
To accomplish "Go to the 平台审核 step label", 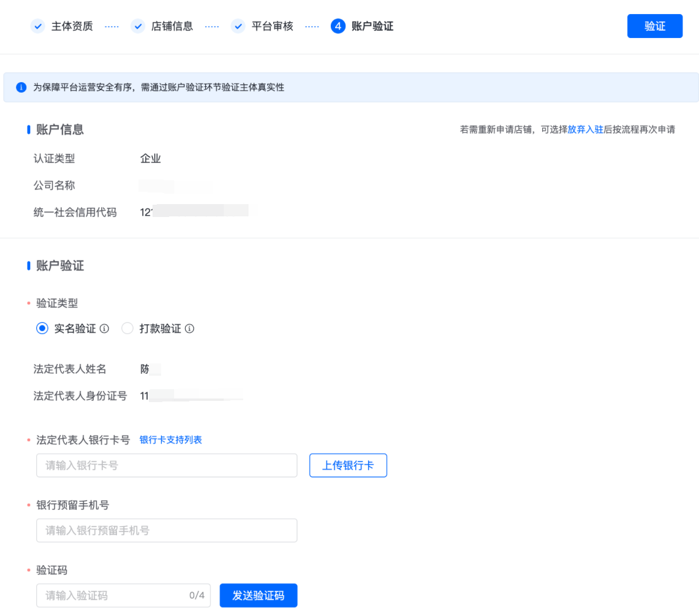I will (x=273, y=26).
